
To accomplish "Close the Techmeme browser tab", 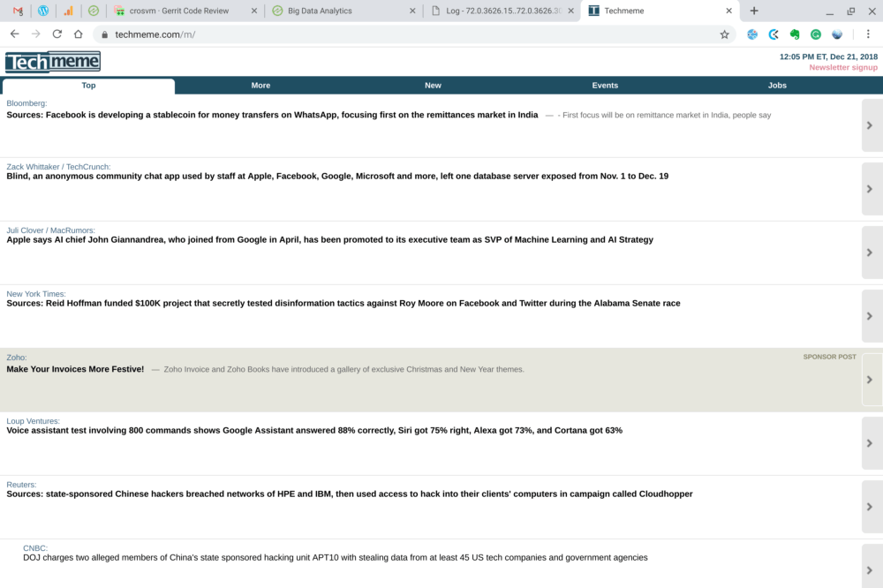I will pyautogui.click(x=728, y=11).
